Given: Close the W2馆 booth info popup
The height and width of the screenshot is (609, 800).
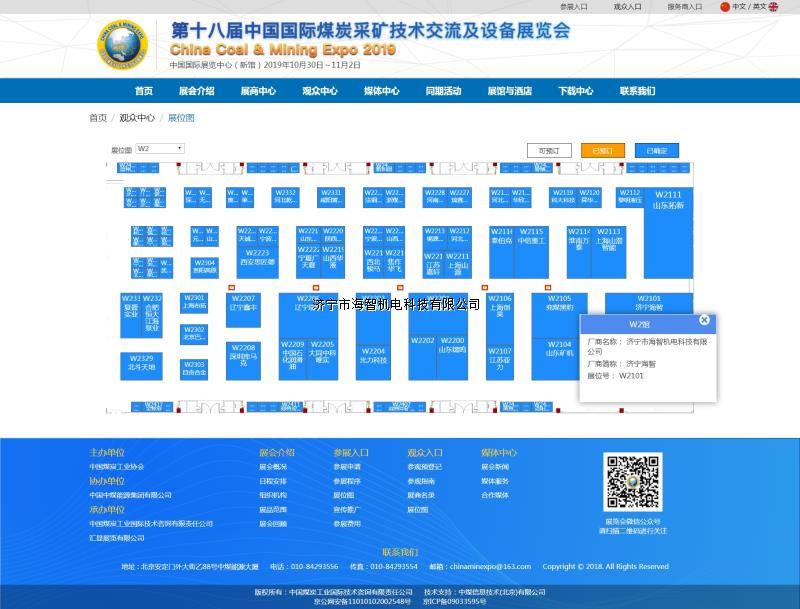Looking at the screenshot, I should (704, 320).
